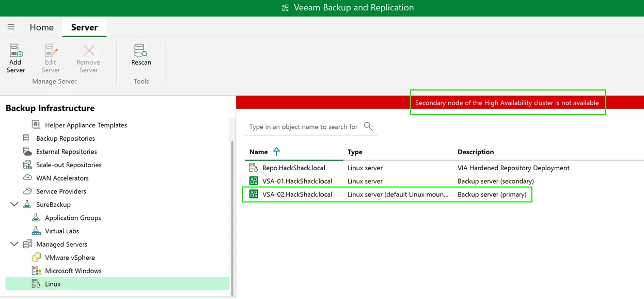
Task: Click the Backup Infrastructure tree scrollbar
Action: coord(232,217)
